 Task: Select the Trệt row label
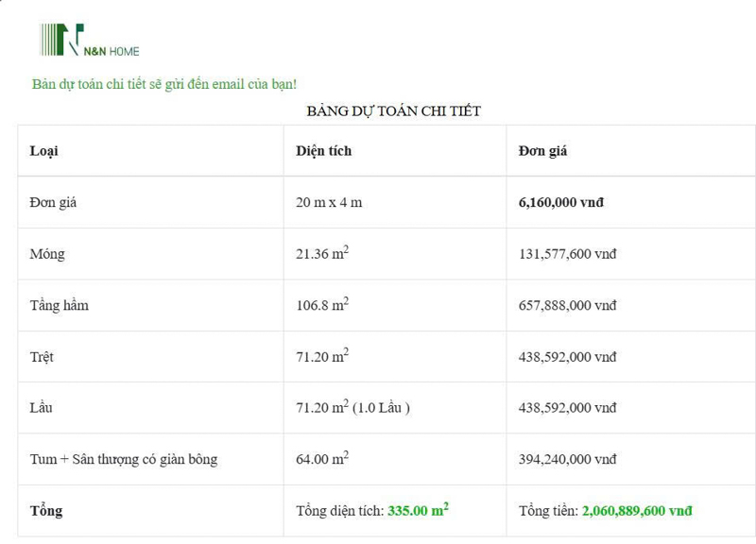click(42, 357)
